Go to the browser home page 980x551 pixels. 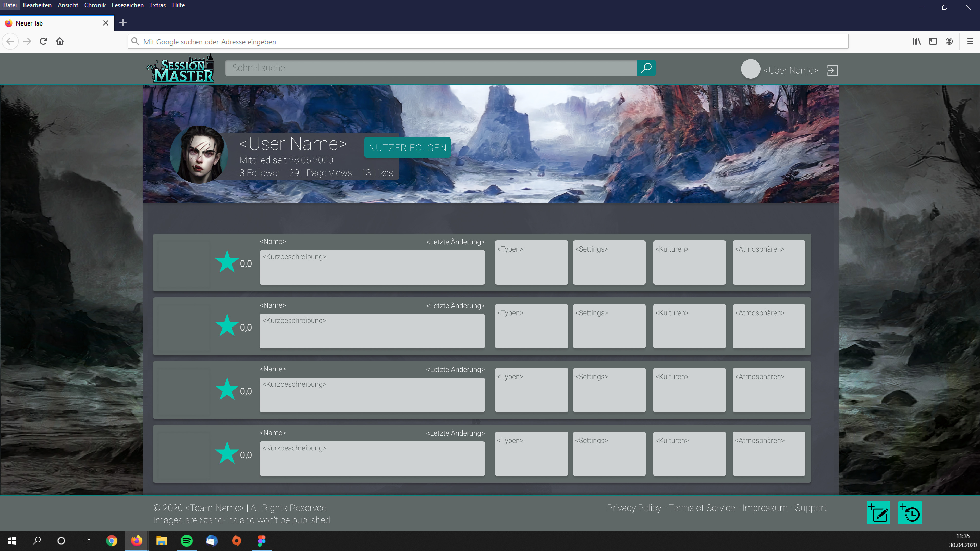[x=60, y=41]
